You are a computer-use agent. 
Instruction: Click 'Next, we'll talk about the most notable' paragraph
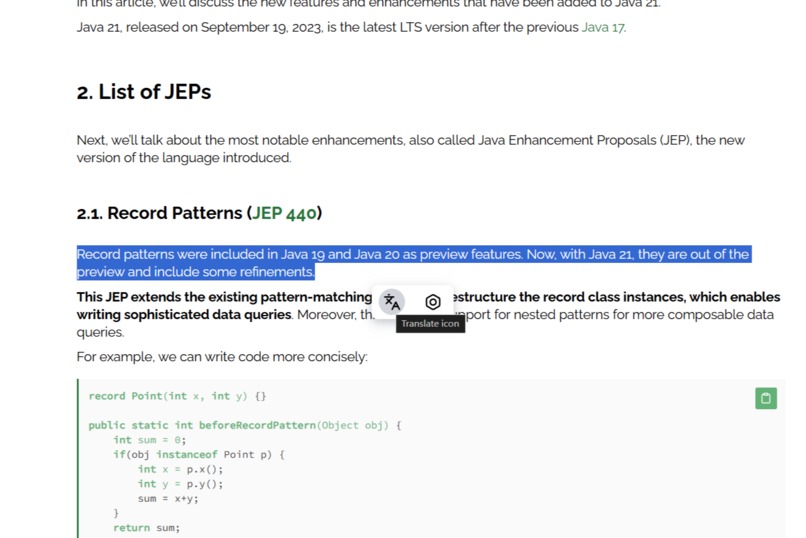411,149
